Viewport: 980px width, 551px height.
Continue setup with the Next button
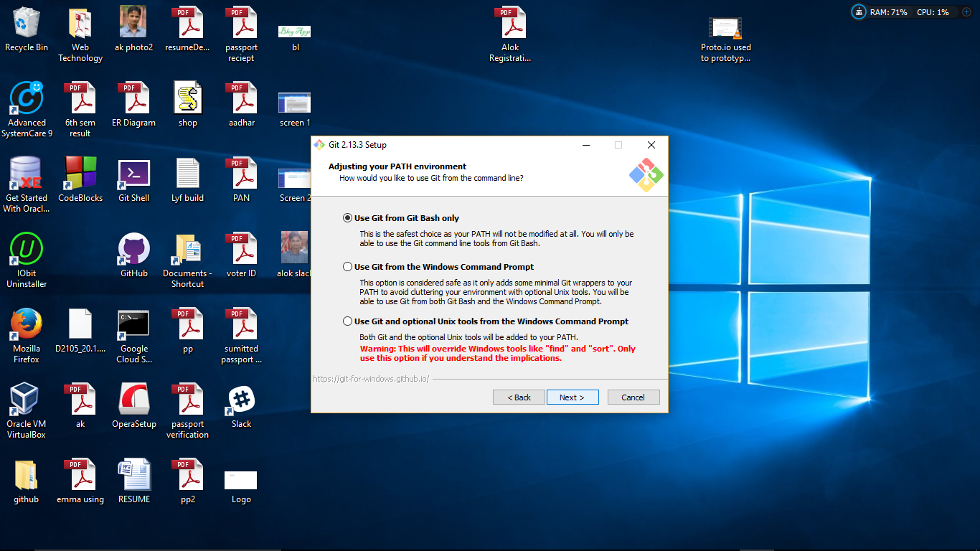573,397
